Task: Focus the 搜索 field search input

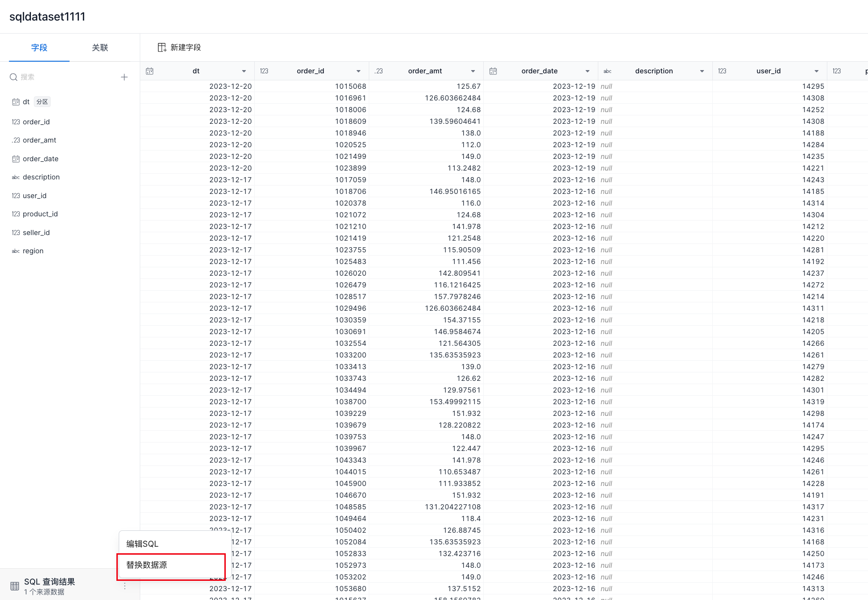Action: pos(65,77)
